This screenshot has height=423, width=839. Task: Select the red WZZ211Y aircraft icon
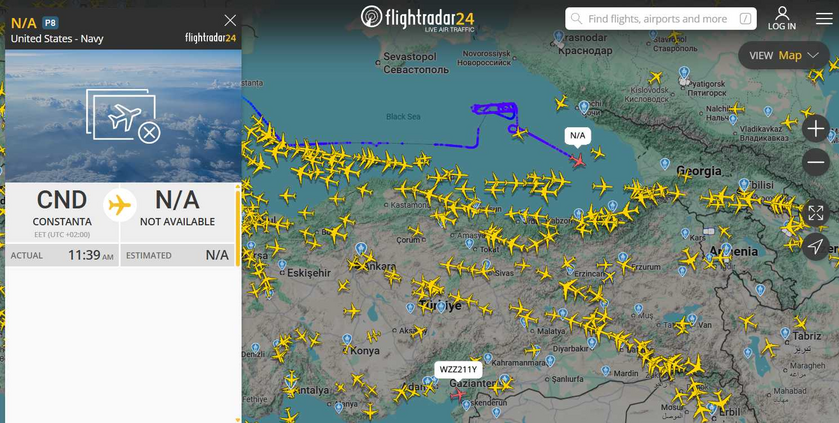tap(458, 395)
